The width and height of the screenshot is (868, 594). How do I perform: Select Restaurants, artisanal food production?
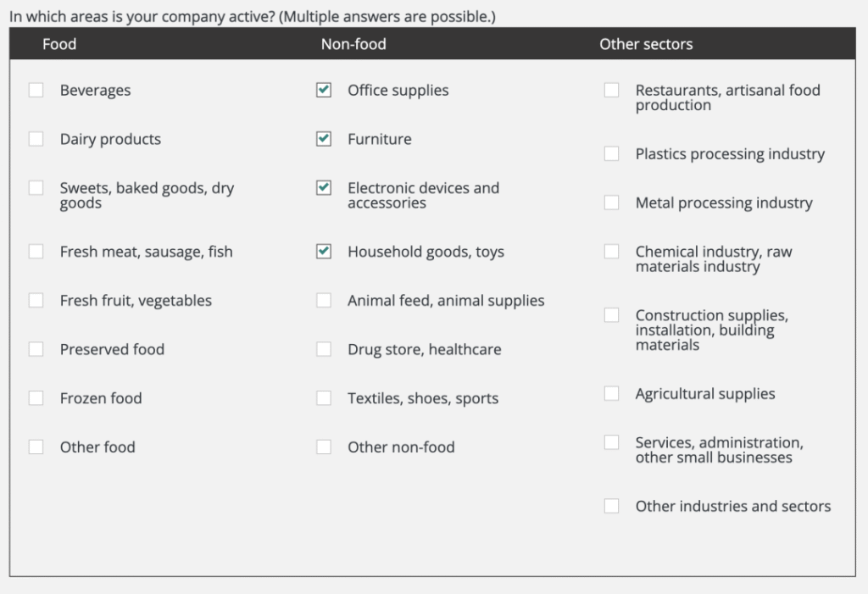coord(611,90)
